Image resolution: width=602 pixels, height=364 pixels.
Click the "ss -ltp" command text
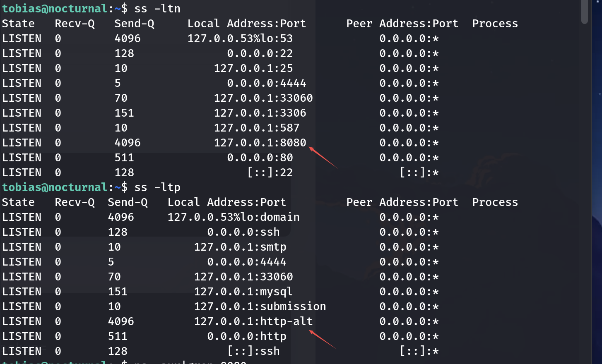(x=157, y=187)
